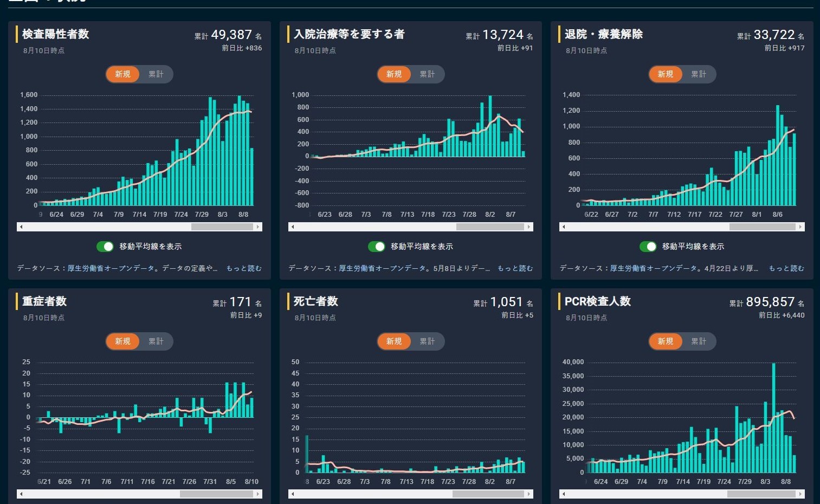The width and height of the screenshot is (820, 504).
Task: Select 新規 button on PCR検査人数 card
Action: [666, 341]
